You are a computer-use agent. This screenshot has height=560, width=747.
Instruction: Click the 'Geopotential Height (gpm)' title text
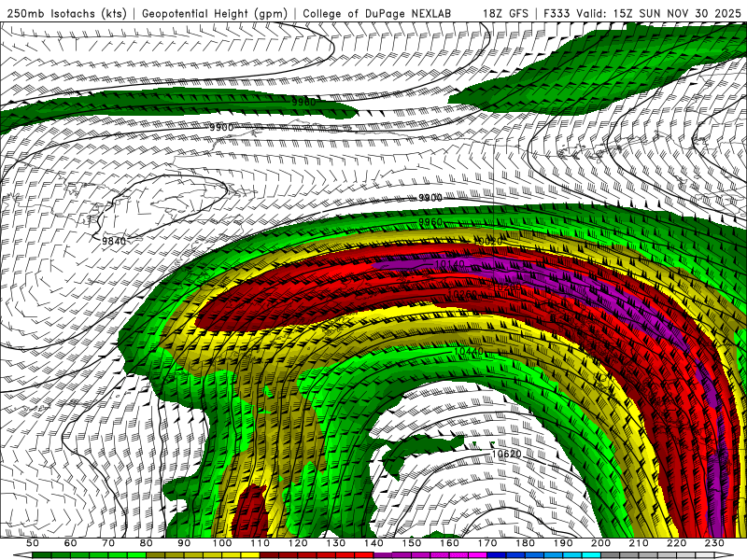215,13
